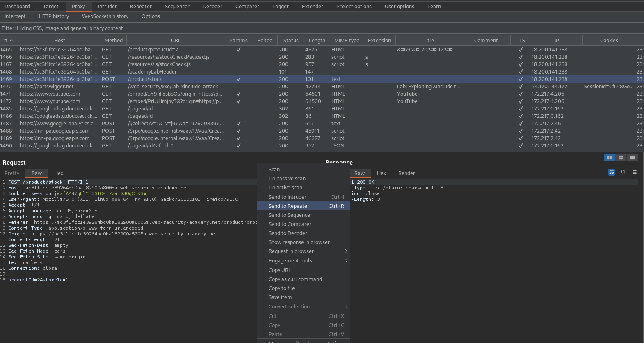Viewport: 644px width, 343px height.
Task: Click the productId=2&storeId=1 request body
Action: [38, 280]
